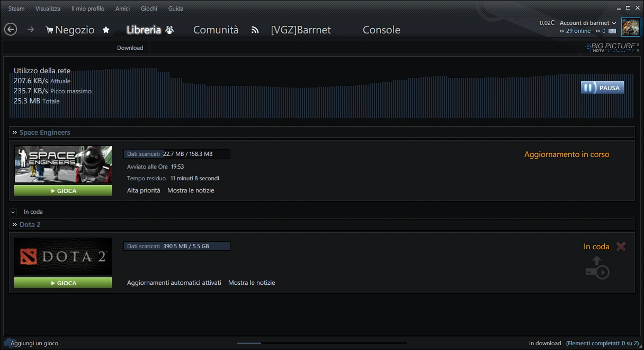Image resolution: width=644 pixels, height=350 pixels.
Task: Click the RSS feed icon after Comunità
Action: (x=255, y=30)
